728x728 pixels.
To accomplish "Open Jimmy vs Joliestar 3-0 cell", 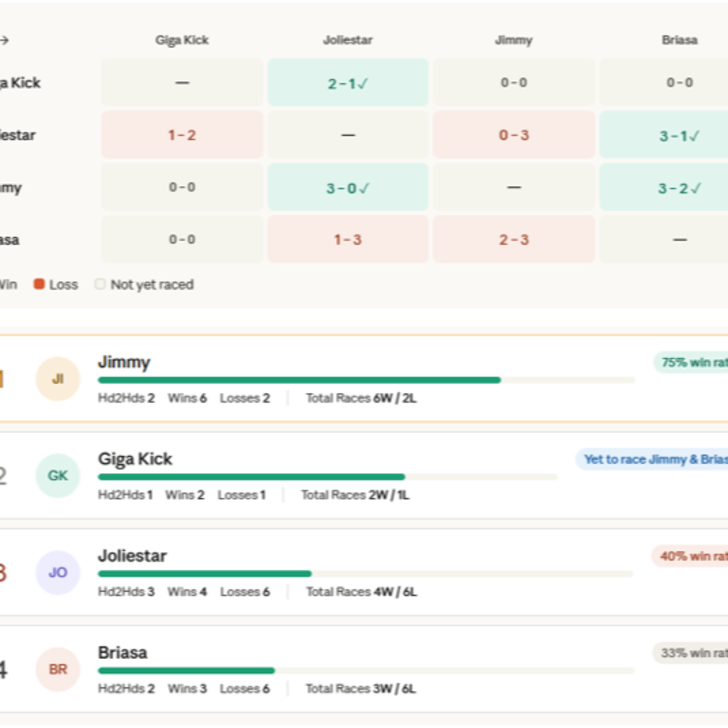I will tap(348, 187).
